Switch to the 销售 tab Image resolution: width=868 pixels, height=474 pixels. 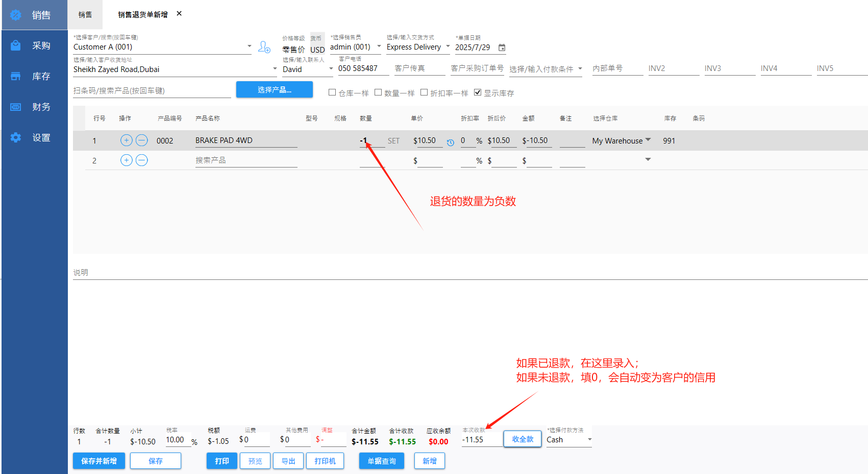[x=85, y=15]
